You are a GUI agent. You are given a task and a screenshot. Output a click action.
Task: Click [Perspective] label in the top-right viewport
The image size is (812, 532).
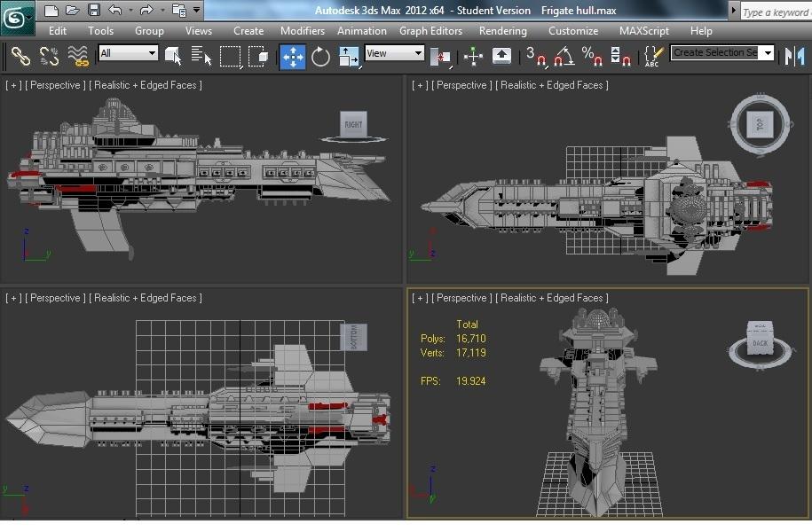click(x=462, y=85)
